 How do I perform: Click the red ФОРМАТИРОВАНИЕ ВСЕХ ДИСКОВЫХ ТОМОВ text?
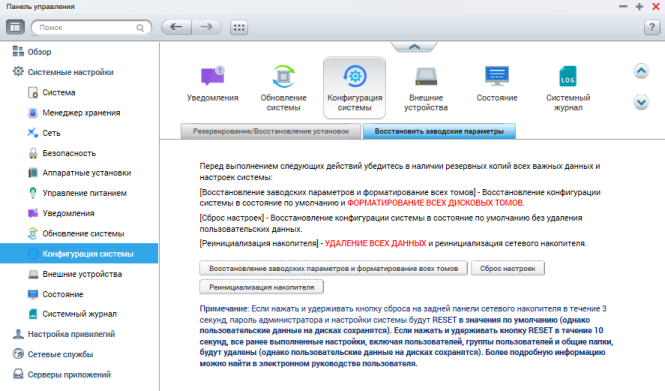pos(435,203)
